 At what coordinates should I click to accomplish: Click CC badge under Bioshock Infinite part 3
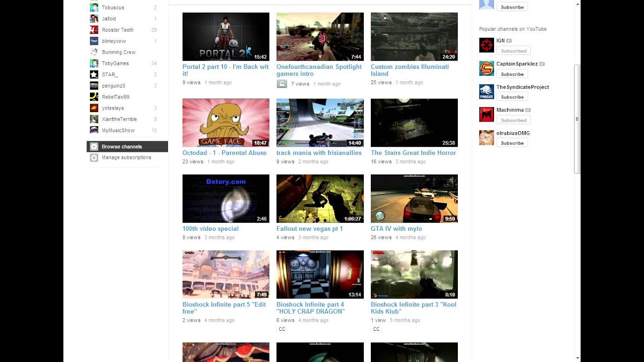376,329
